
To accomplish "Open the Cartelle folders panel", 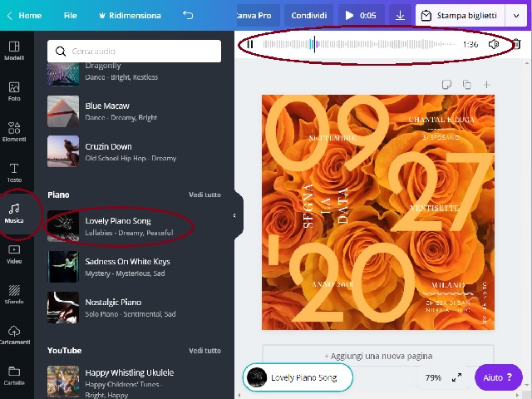I will pyautogui.click(x=14, y=376).
